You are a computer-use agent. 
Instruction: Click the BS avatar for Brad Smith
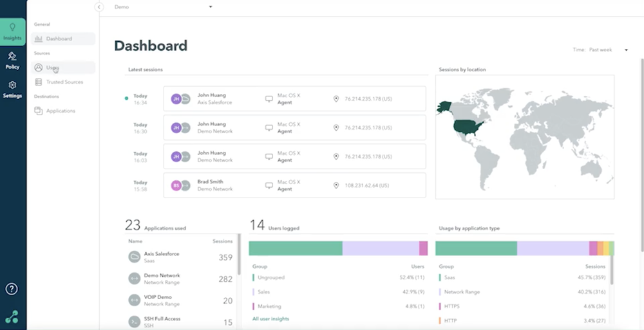tap(176, 185)
